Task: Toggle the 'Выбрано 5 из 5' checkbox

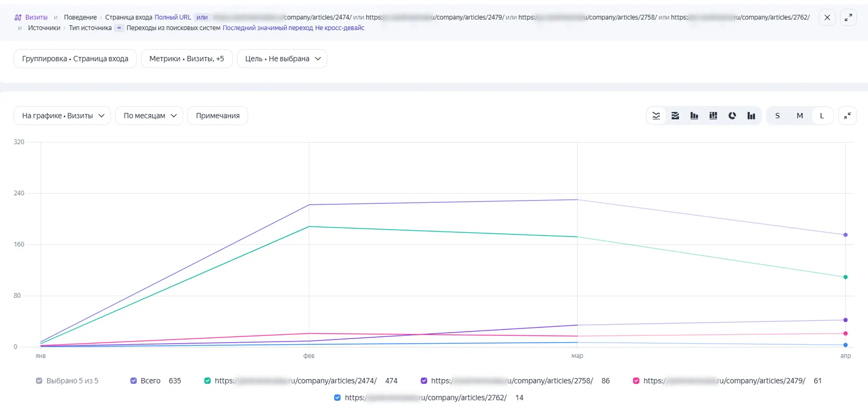Action: coord(39,381)
